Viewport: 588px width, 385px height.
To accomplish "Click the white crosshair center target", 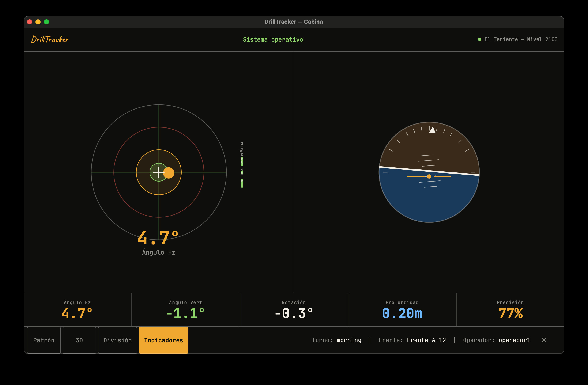I will click(x=159, y=172).
